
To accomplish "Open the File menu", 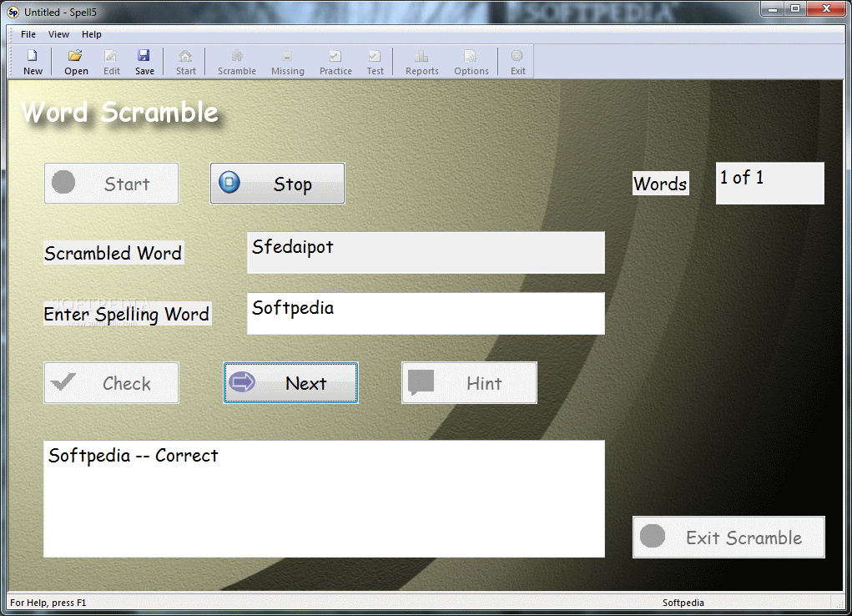I will click(28, 34).
